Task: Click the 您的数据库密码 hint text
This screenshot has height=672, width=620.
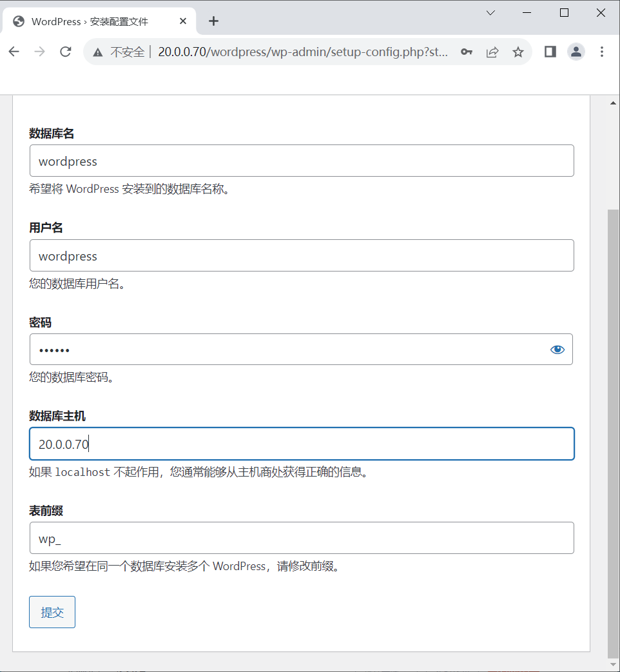Action: [x=72, y=377]
